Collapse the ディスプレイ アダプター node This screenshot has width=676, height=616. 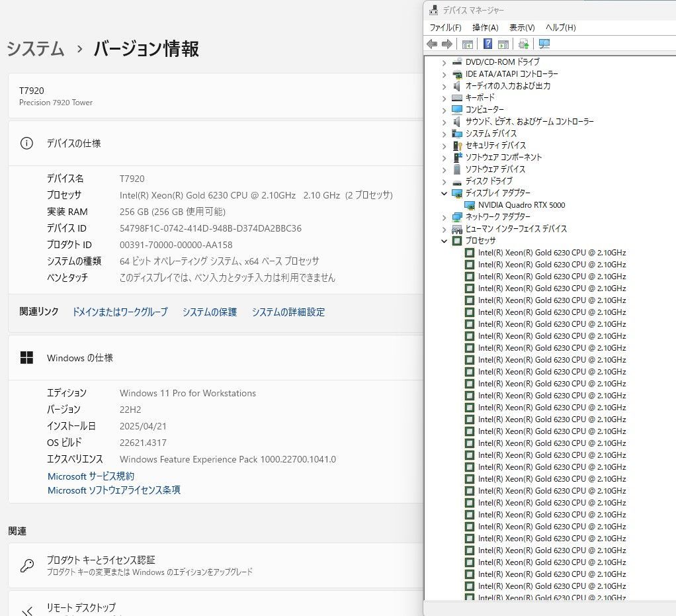point(444,193)
